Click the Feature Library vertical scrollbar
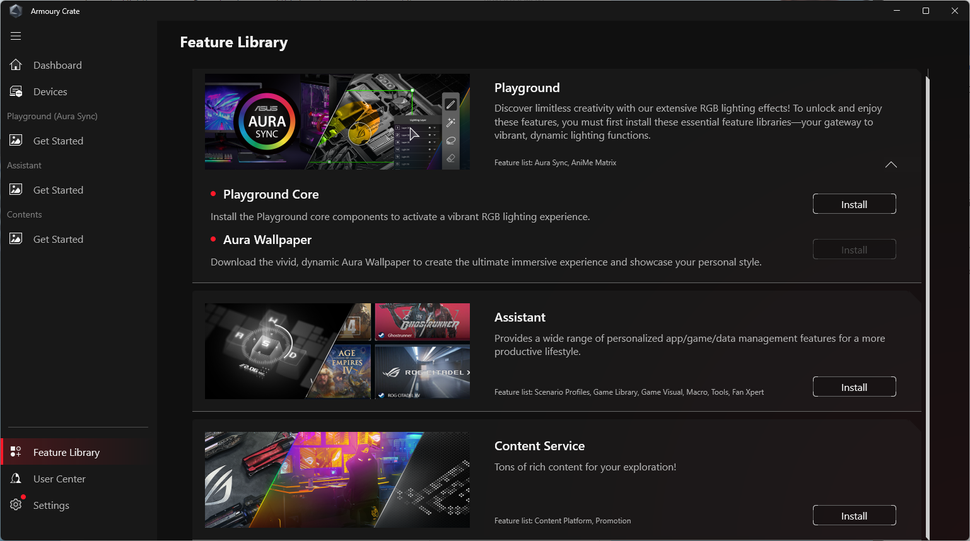The width and height of the screenshot is (970, 541). [927, 307]
